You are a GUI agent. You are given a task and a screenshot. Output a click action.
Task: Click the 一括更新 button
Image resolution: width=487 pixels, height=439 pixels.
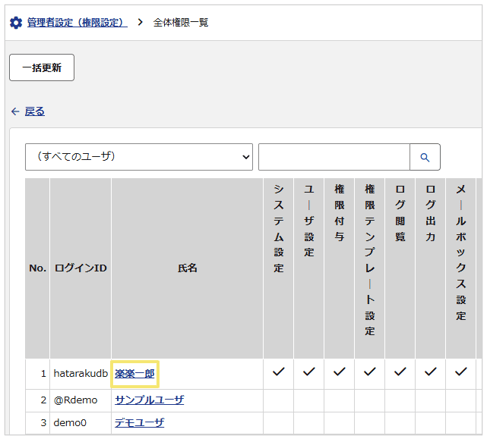[x=42, y=68]
